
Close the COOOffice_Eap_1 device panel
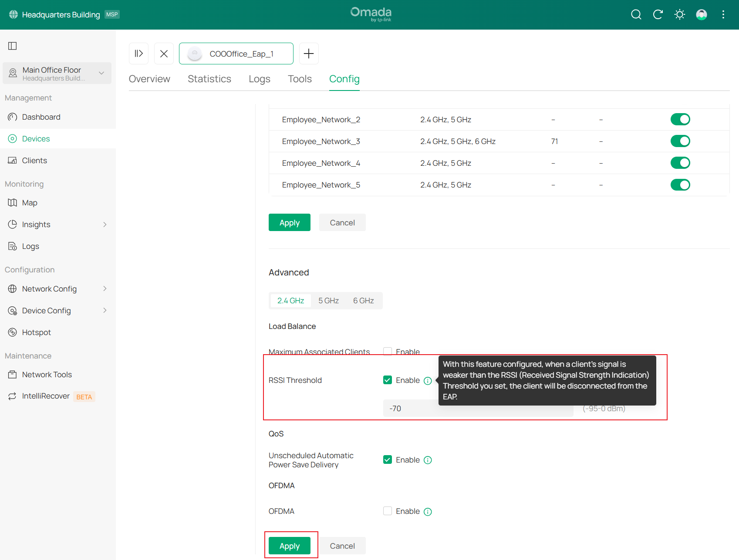click(164, 54)
